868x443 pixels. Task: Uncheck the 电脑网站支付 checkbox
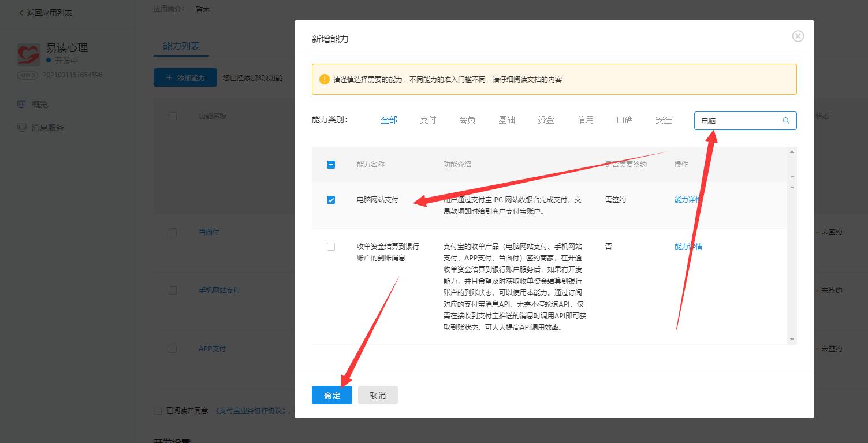331,200
